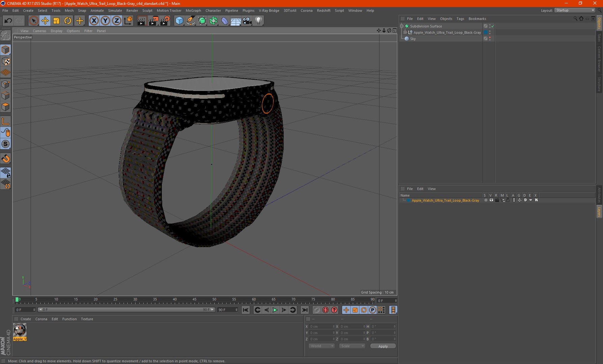Collapse the Subdivision Surface tree item

point(402,26)
